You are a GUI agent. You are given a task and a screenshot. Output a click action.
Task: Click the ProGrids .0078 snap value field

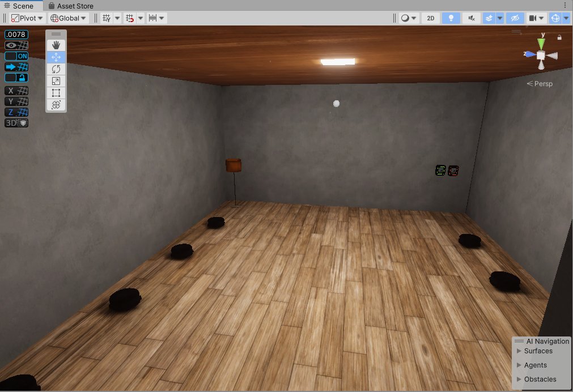(16, 35)
